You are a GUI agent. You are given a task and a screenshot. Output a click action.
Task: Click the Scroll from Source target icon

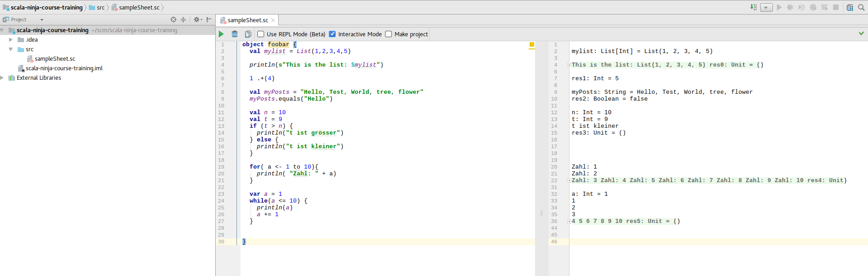click(174, 19)
